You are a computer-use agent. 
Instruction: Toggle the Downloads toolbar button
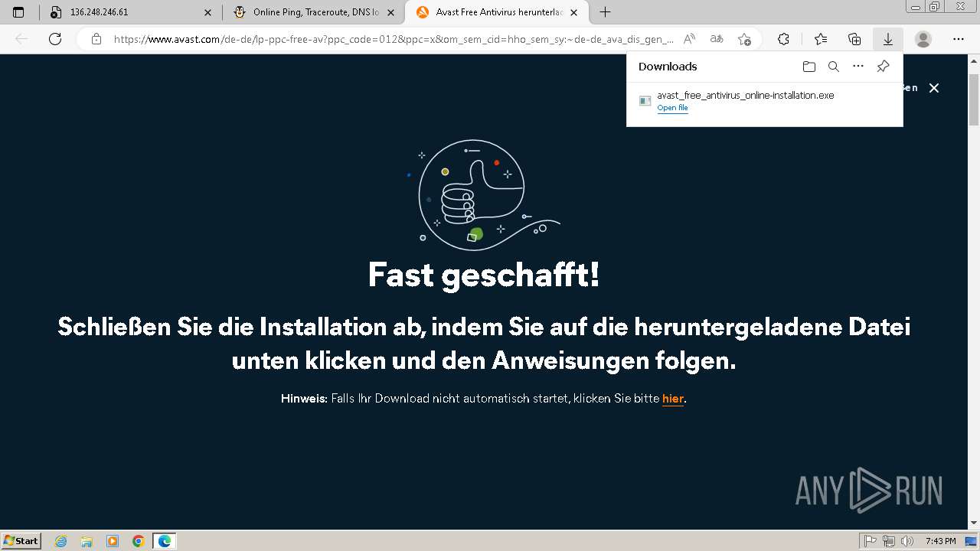(x=888, y=39)
